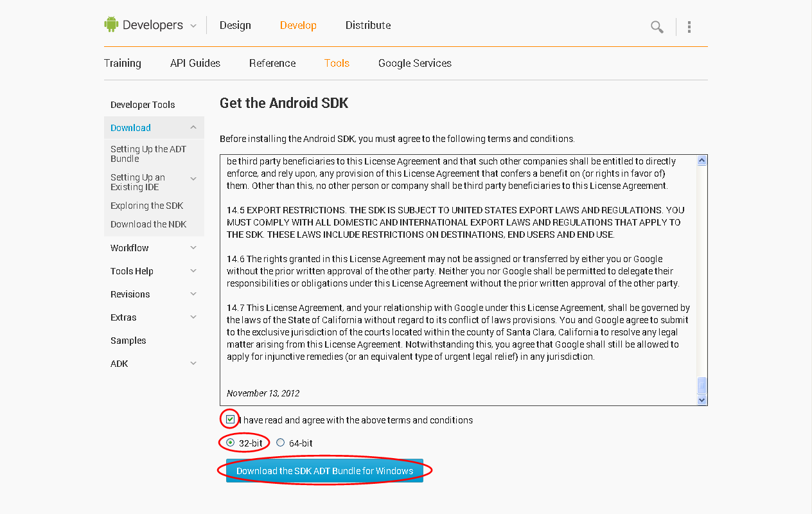The width and height of the screenshot is (812, 514).
Task: Expand the ADK section chevron
Action: click(x=193, y=363)
